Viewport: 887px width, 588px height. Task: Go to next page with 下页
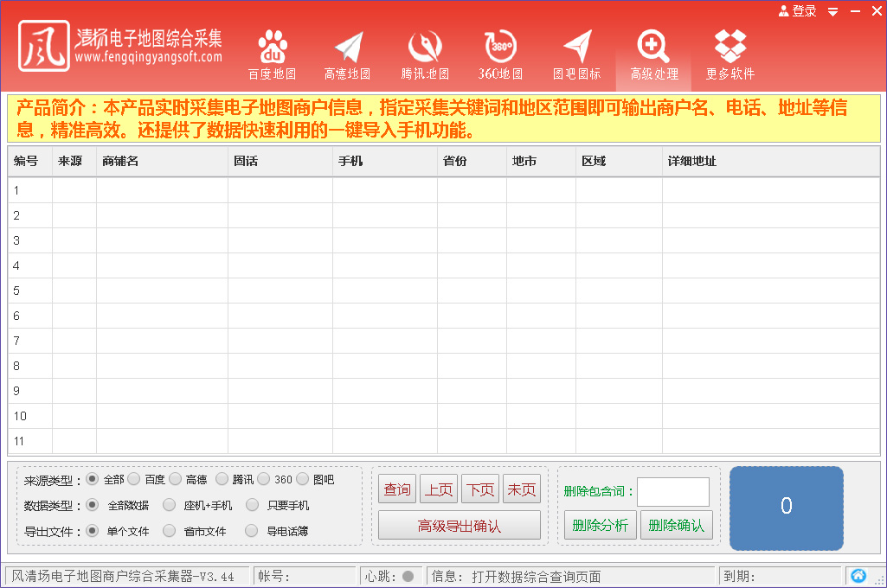[x=479, y=489]
